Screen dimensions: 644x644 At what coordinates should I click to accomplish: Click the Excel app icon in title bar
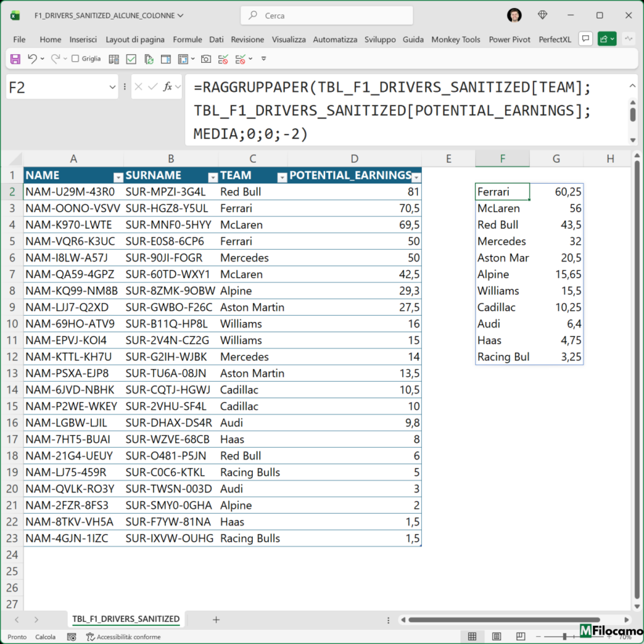[x=15, y=16]
